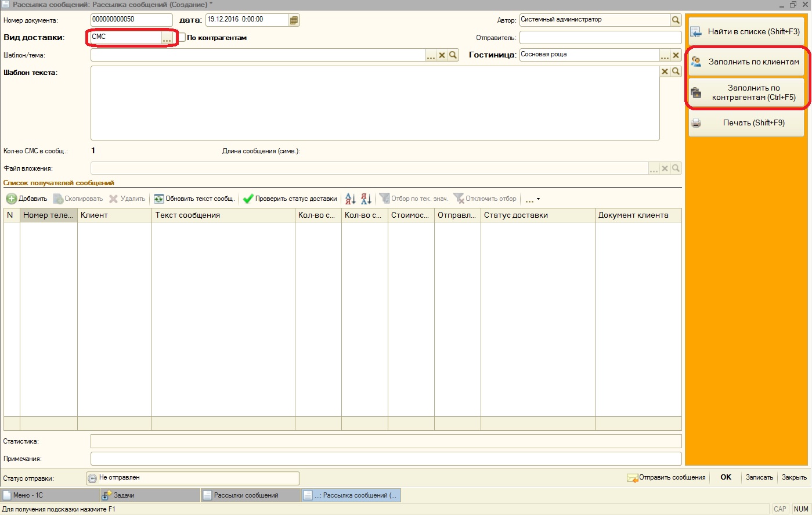Image resolution: width=812 pixels, height=515 pixels.
Task: Restore the document window size
Action: pyautogui.click(x=793, y=4)
